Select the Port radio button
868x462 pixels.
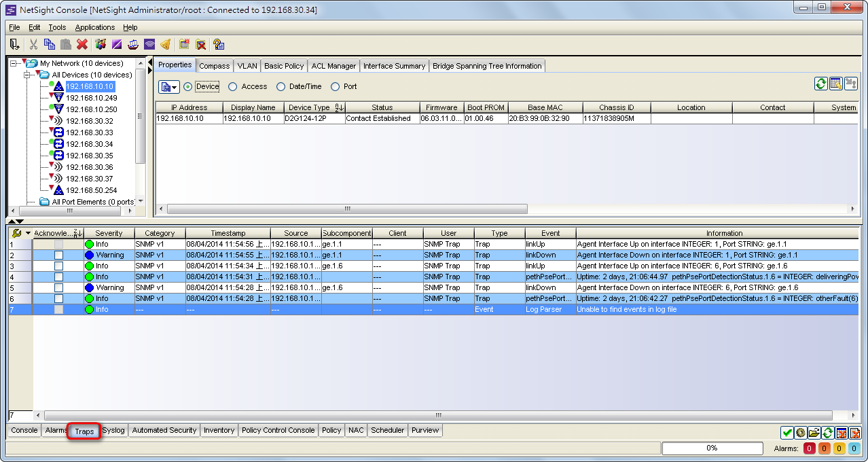335,86
